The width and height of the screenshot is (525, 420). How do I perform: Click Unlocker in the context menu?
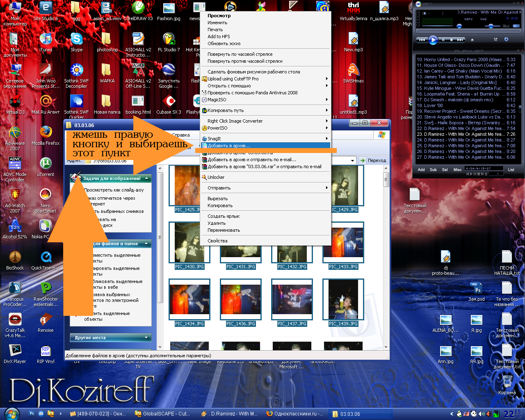pyautogui.click(x=265, y=177)
